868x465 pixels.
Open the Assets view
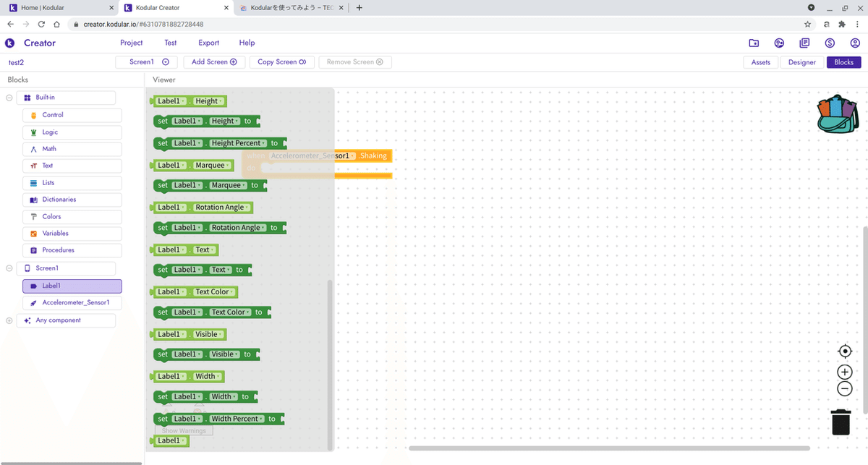761,62
